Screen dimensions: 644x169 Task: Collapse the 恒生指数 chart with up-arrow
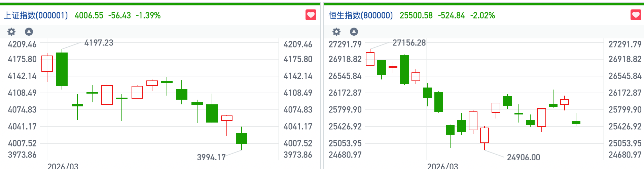(354, 32)
